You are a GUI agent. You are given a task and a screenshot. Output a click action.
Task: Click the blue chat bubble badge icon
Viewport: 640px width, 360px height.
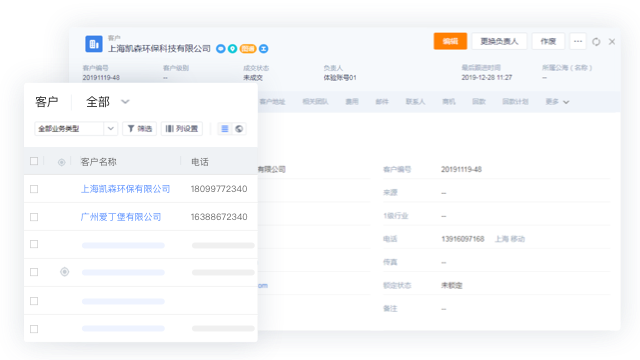(220, 49)
